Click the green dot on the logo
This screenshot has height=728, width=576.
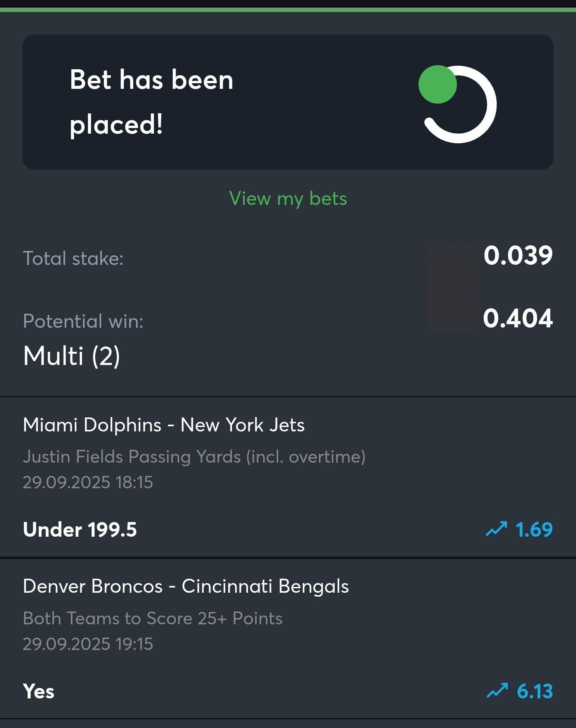tap(438, 84)
